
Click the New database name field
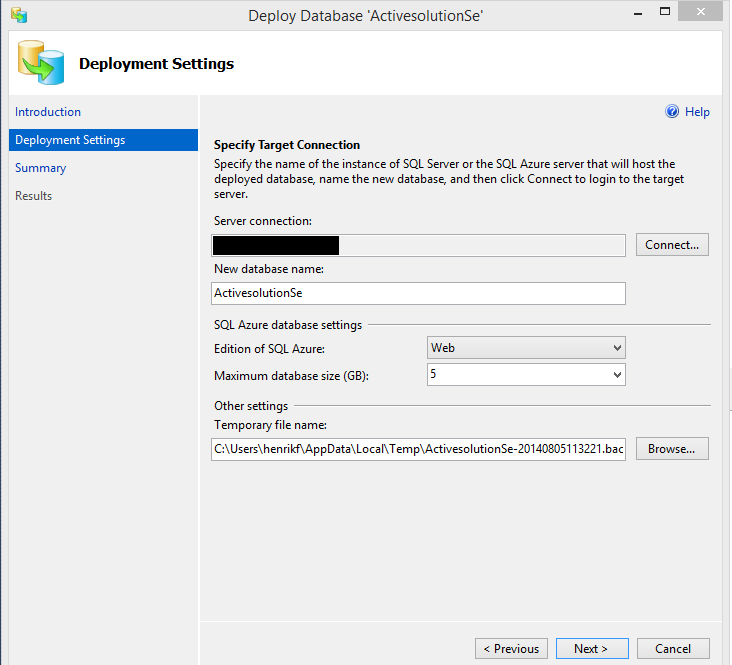pos(418,293)
